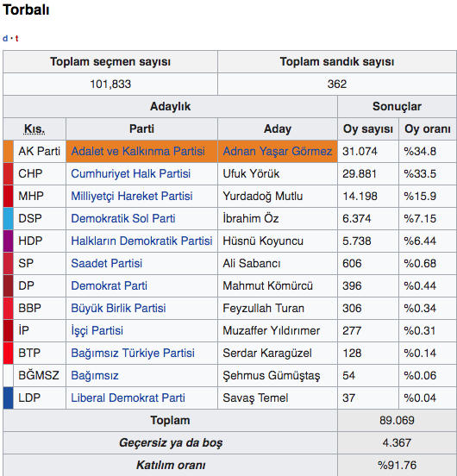This screenshot has height=476, width=457.
Task: Click the Oy oranı column header
Action: click(428, 129)
